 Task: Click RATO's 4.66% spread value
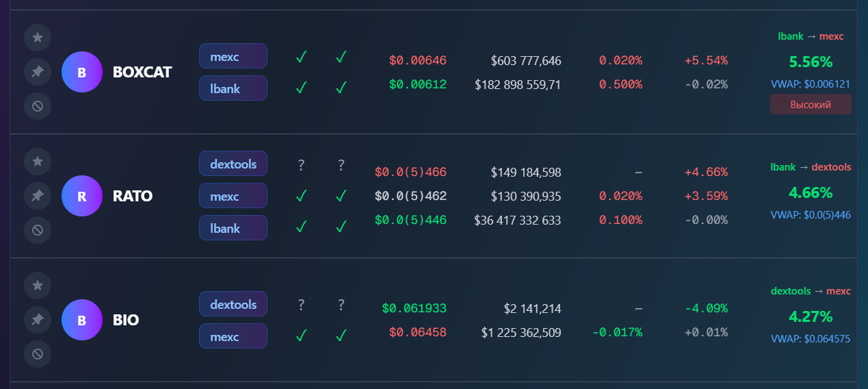(811, 192)
